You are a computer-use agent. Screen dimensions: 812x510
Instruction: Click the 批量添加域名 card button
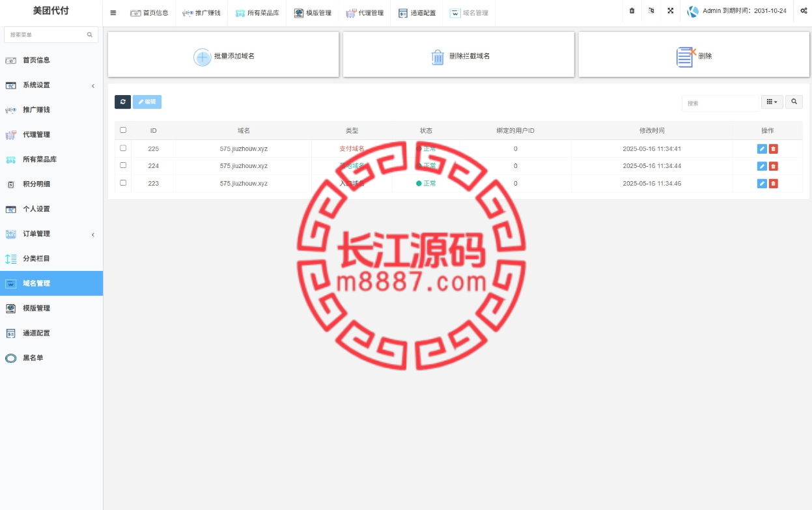223,55
